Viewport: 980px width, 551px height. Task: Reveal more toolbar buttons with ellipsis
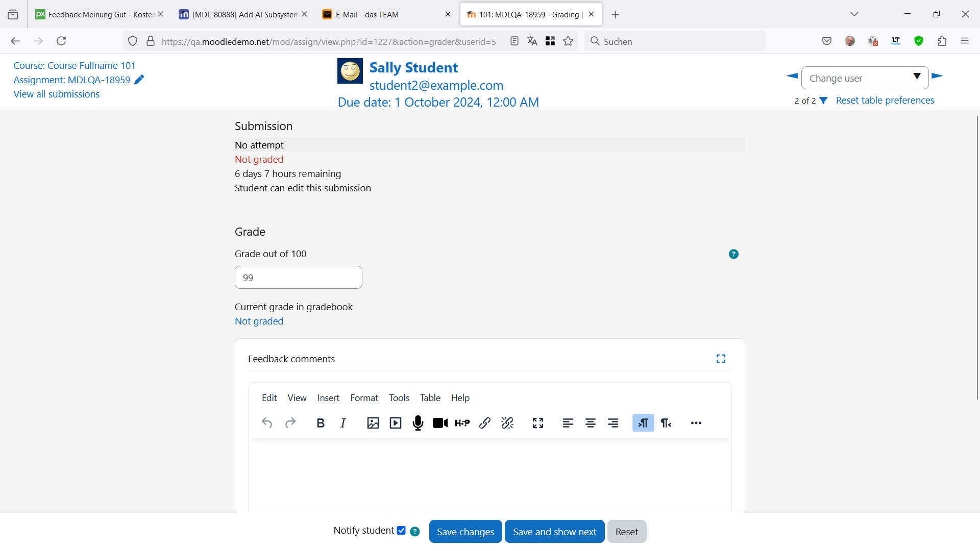[696, 423]
